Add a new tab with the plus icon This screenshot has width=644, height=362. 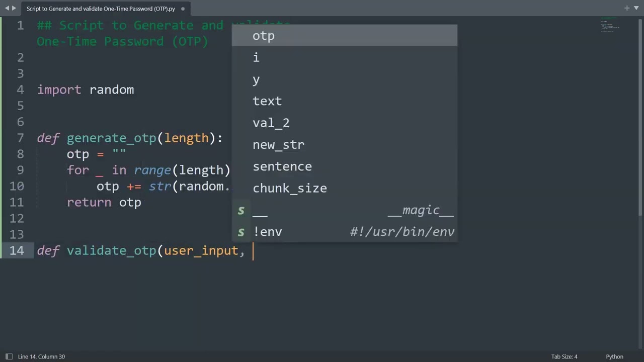pyautogui.click(x=627, y=8)
